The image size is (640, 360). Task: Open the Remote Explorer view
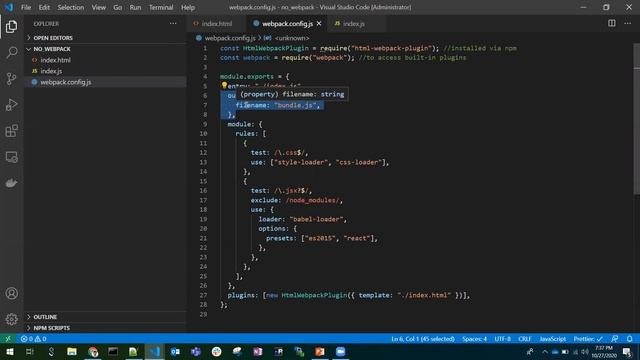(11, 157)
